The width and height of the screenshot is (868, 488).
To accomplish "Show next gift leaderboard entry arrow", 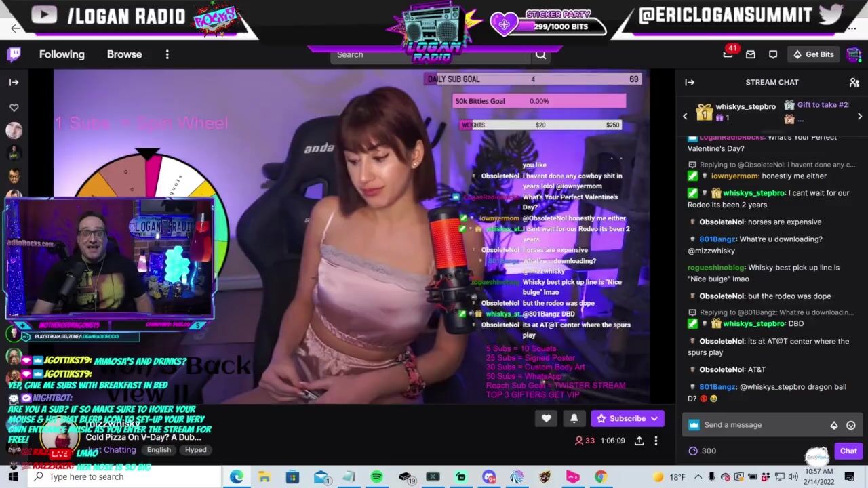I will tap(859, 117).
